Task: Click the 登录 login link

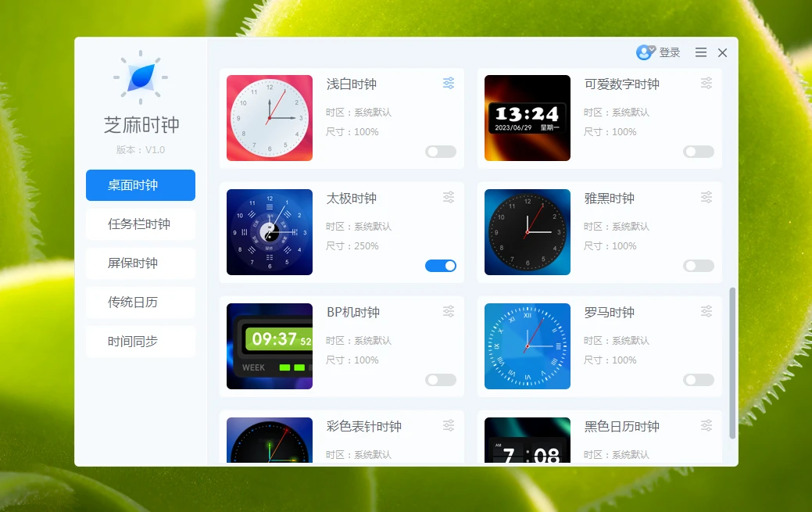Action: point(670,52)
